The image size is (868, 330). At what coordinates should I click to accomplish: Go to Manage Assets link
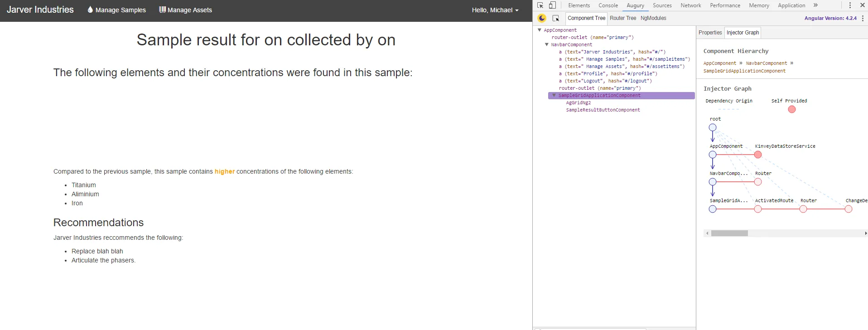click(185, 10)
